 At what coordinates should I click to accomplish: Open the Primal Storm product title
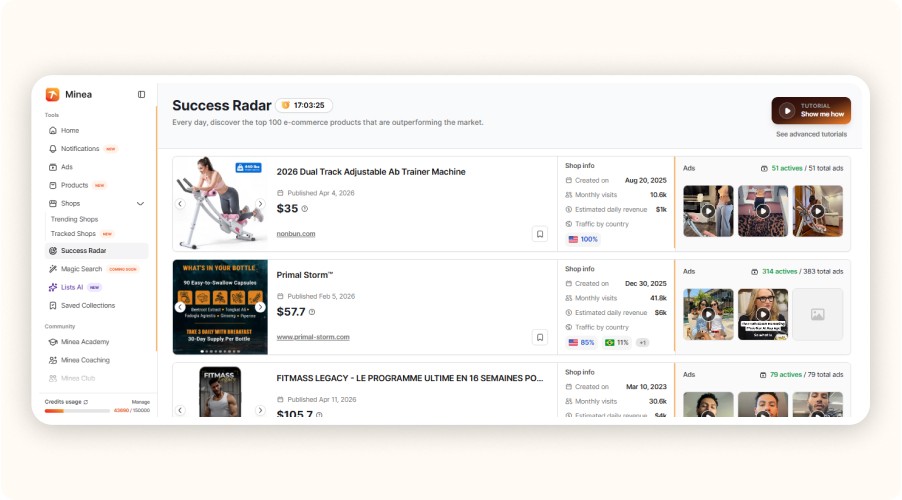pos(305,275)
